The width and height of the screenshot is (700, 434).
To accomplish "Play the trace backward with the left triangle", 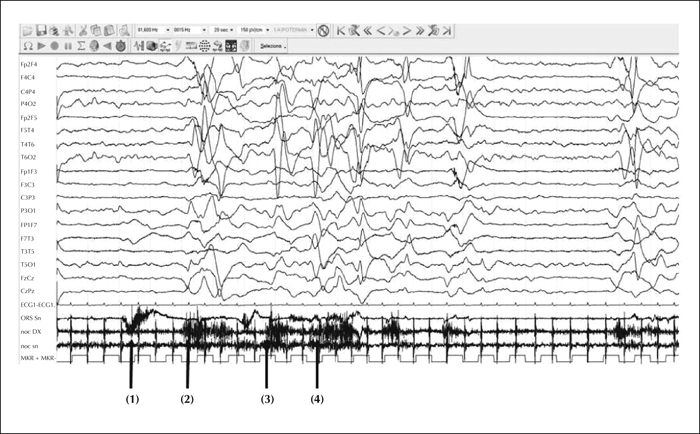I will pyautogui.click(x=107, y=46).
